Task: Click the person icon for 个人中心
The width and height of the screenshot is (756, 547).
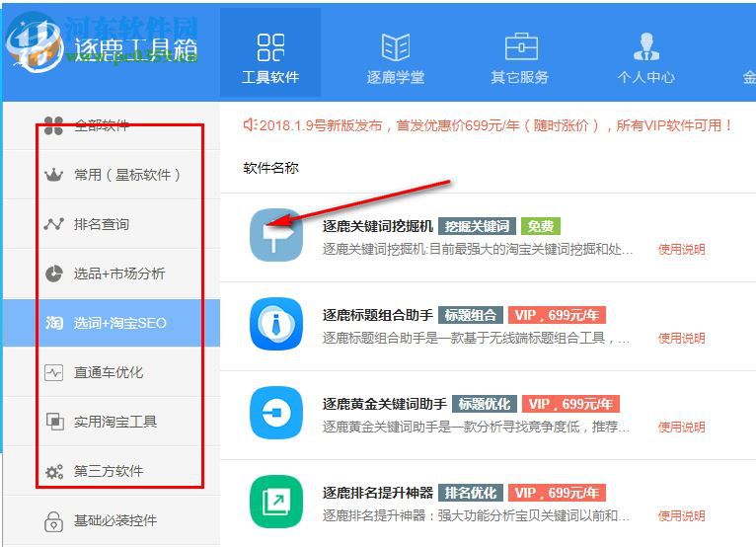Action: point(646,46)
